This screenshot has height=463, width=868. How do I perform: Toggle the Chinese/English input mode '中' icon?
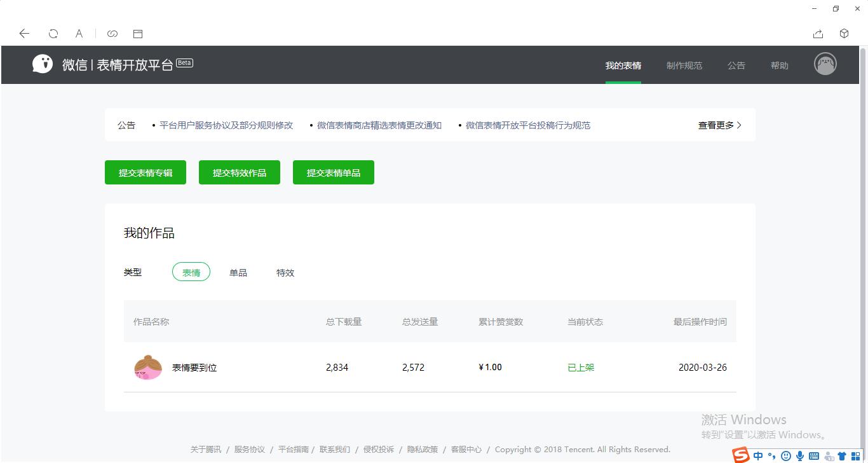pos(757,455)
